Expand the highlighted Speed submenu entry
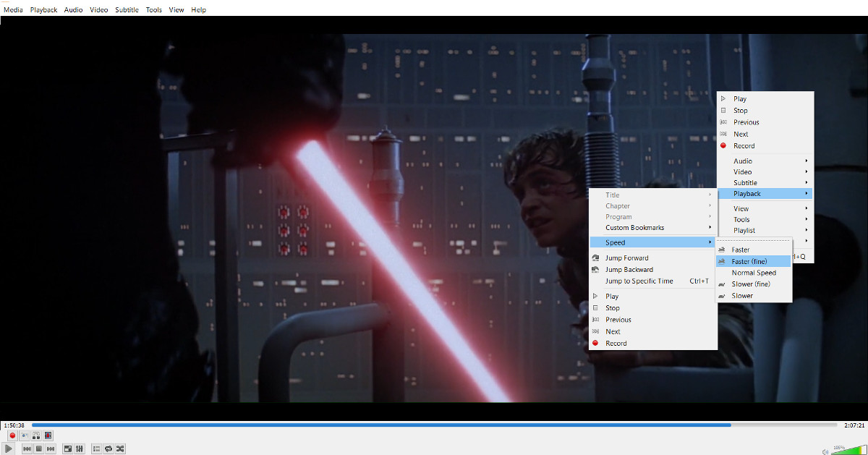Viewport: 868px width, 455px height. pyautogui.click(x=653, y=242)
